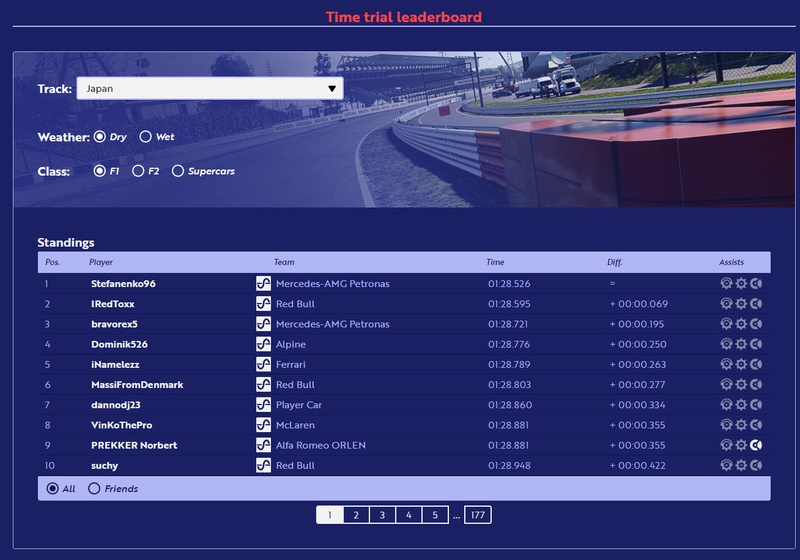Choose the F2 class radio button
Screen dimensions: 800x560
138,171
